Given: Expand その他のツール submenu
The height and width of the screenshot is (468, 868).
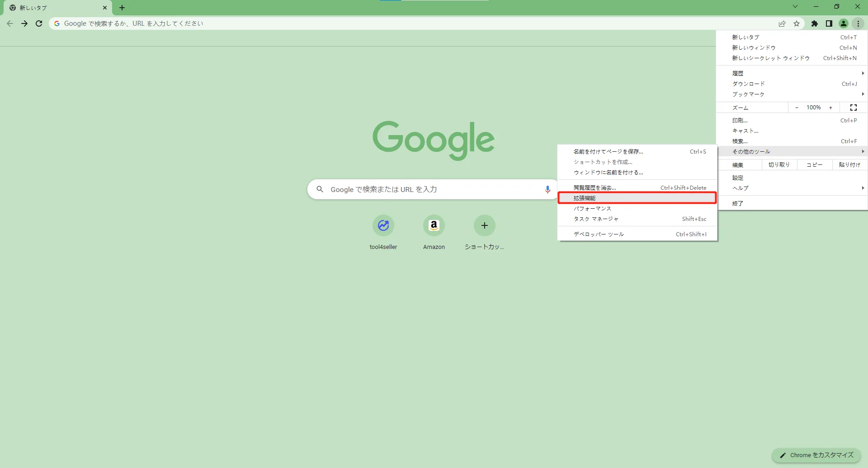Looking at the screenshot, I should tap(792, 151).
